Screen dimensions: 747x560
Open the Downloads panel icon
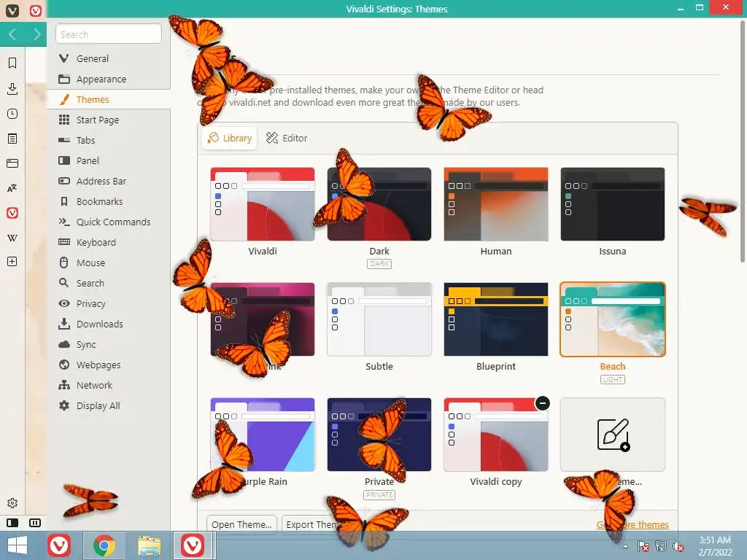tap(12, 88)
